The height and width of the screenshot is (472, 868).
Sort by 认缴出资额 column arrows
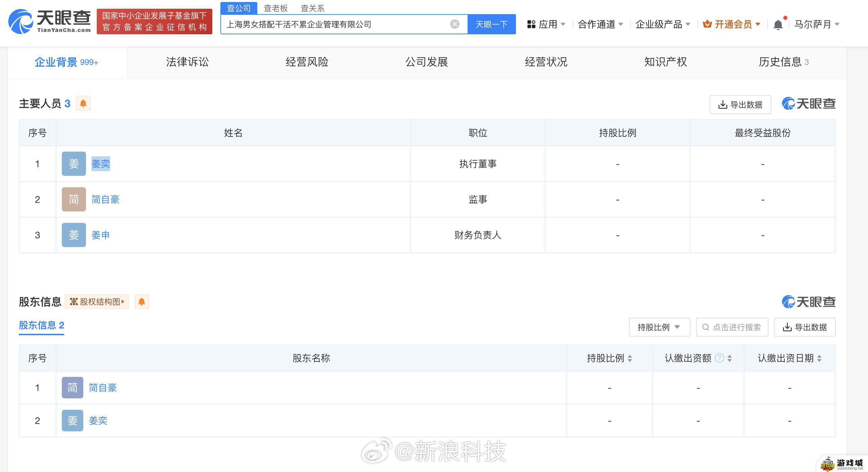point(730,358)
